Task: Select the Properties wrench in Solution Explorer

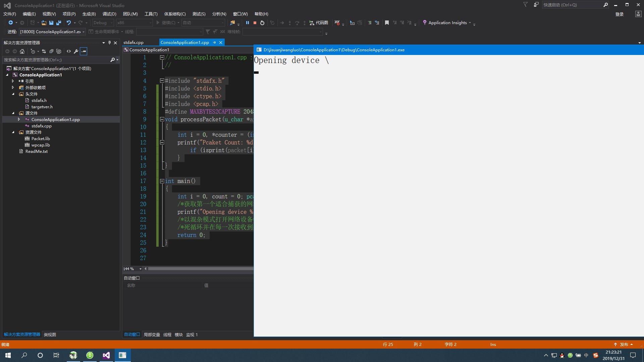Action: [x=76, y=51]
